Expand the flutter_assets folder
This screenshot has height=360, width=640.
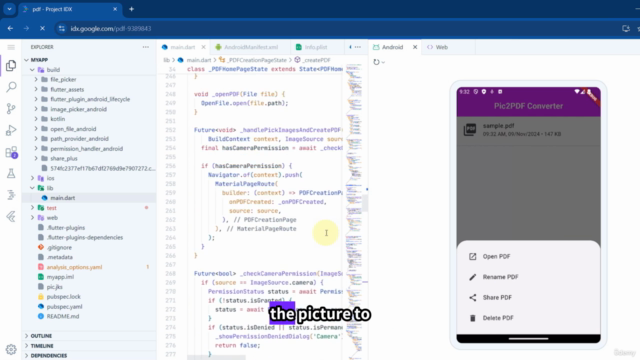(36, 89)
